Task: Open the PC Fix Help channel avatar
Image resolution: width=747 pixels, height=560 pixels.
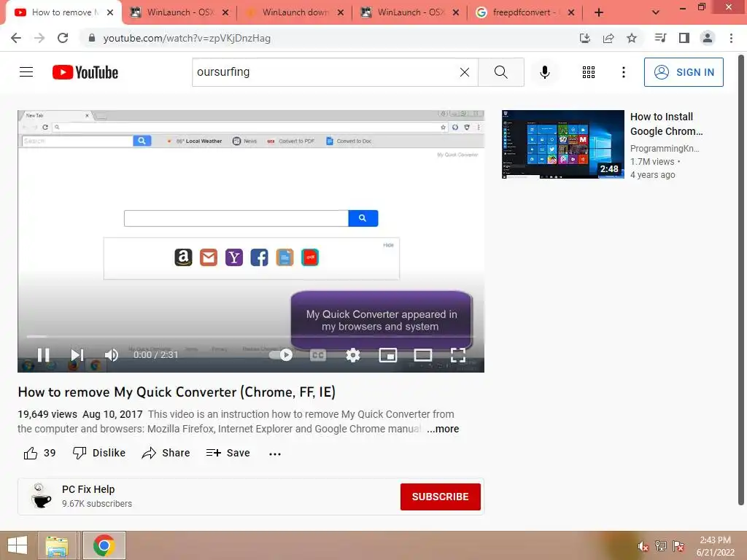Action: click(41, 496)
